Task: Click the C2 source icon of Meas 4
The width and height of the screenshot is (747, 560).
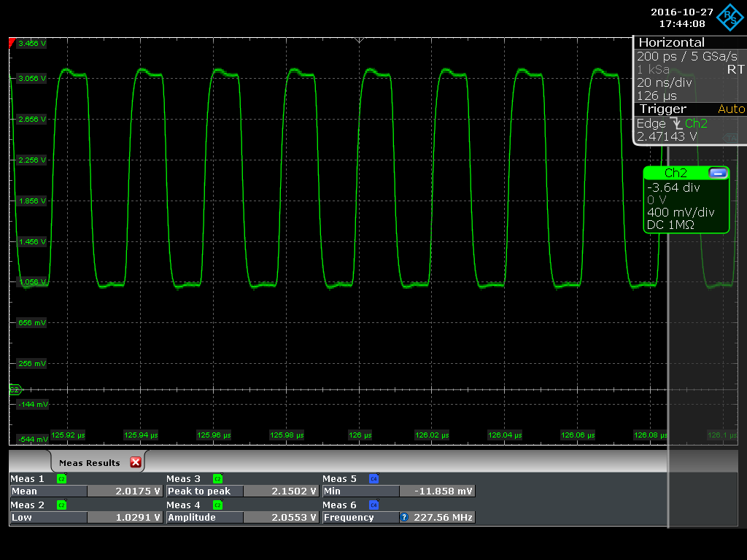Action: pyautogui.click(x=217, y=505)
